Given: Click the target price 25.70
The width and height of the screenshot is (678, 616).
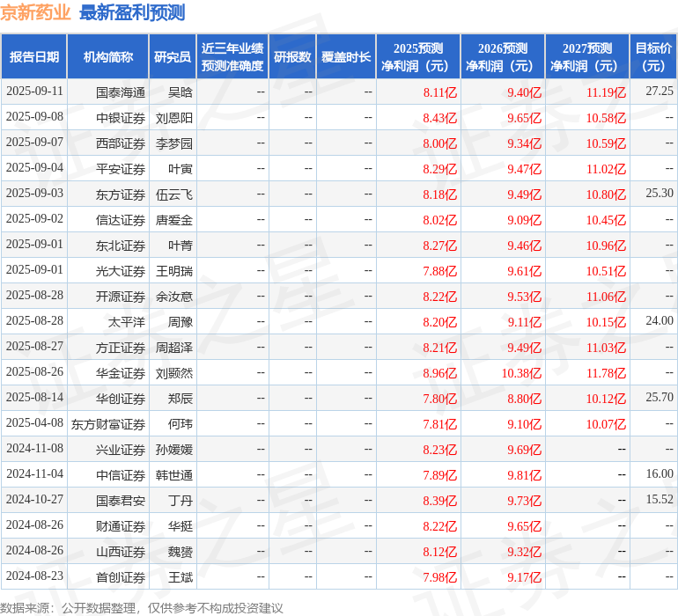Looking at the screenshot, I should [x=660, y=397].
